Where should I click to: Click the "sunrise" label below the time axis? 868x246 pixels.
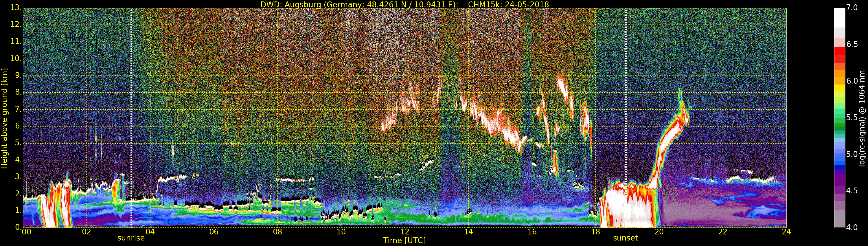click(x=131, y=238)
